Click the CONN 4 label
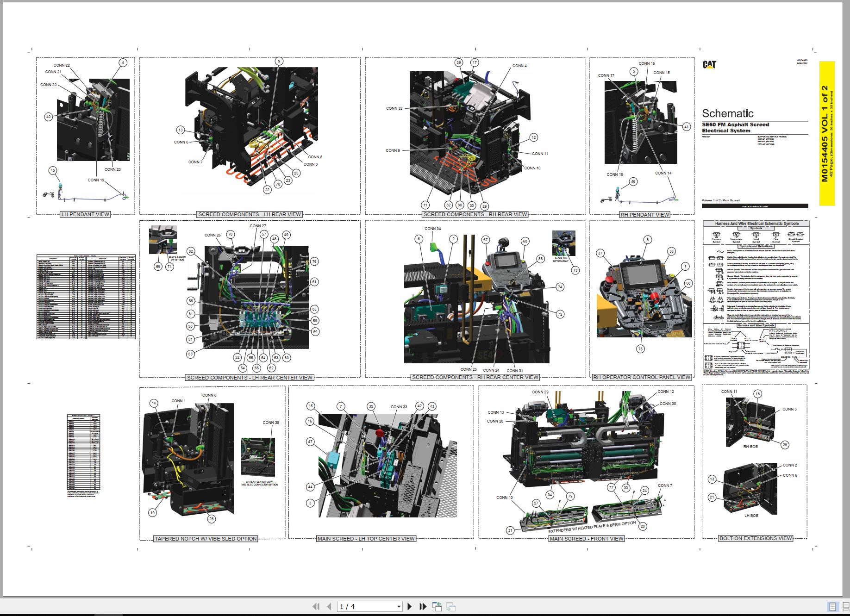The height and width of the screenshot is (616, 850). click(519, 66)
